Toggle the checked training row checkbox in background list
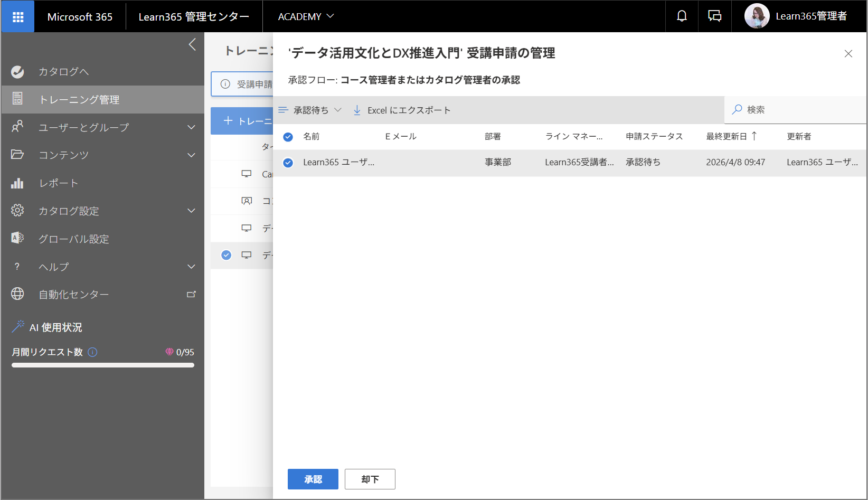 [x=226, y=255]
